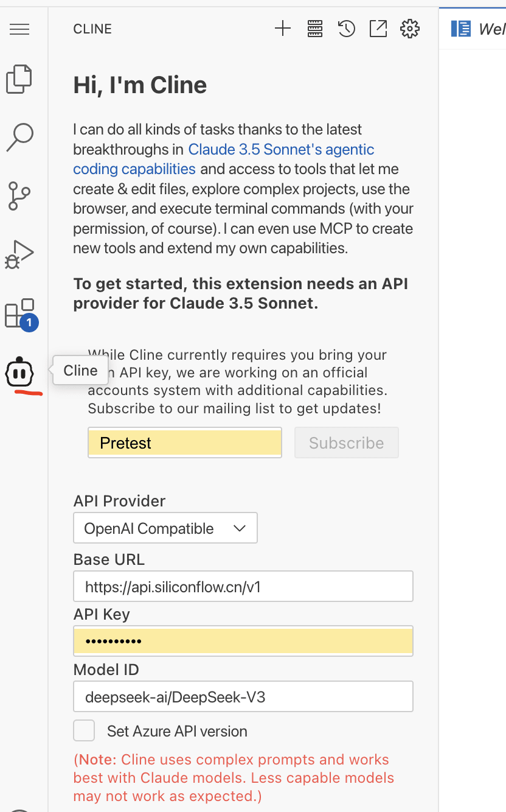Viewport: 506px width, 812px height.
Task: Enable the Set Azure API version checkbox
Action: [x=84, y=730]
